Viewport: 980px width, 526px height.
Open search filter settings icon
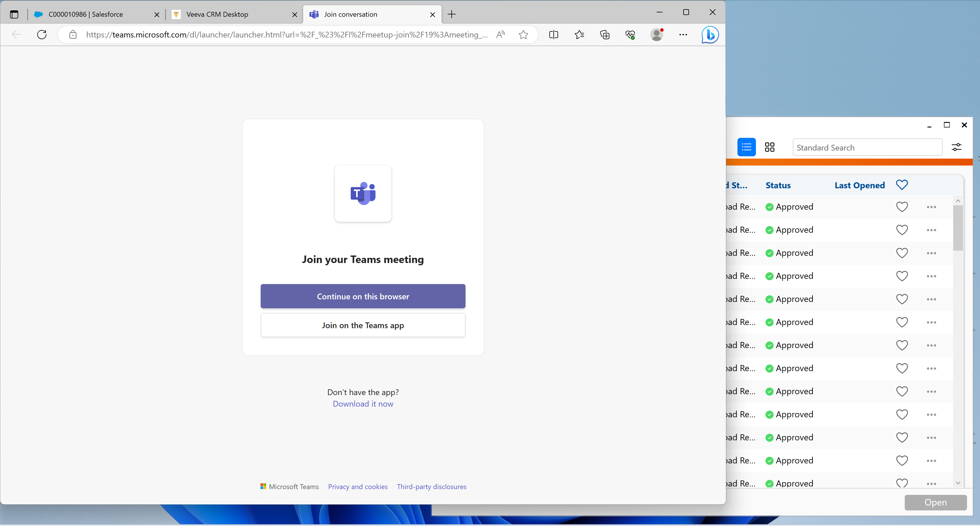coord(956,147)
